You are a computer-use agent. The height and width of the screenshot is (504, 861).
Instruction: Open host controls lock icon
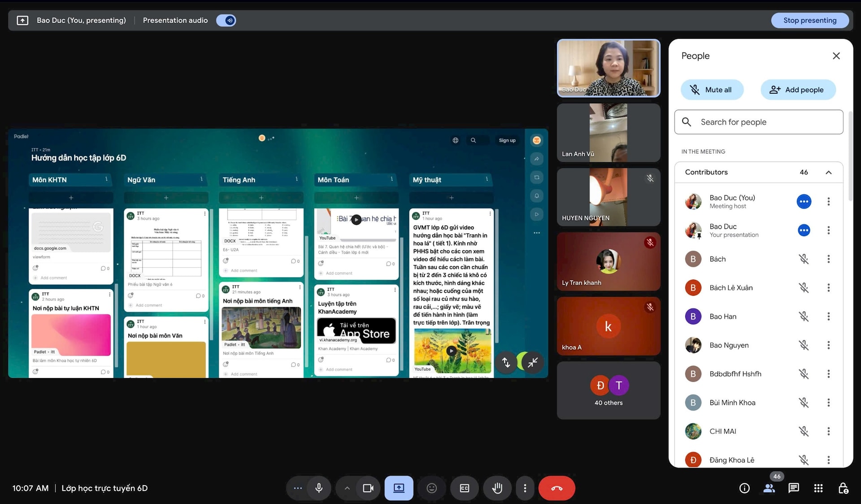point(843,488)
